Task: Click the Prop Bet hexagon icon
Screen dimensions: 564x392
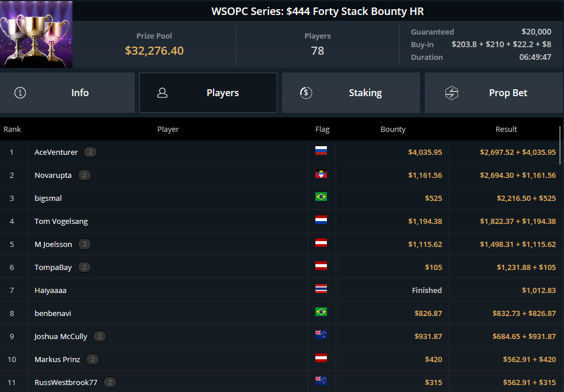Action: pos(451,93)
